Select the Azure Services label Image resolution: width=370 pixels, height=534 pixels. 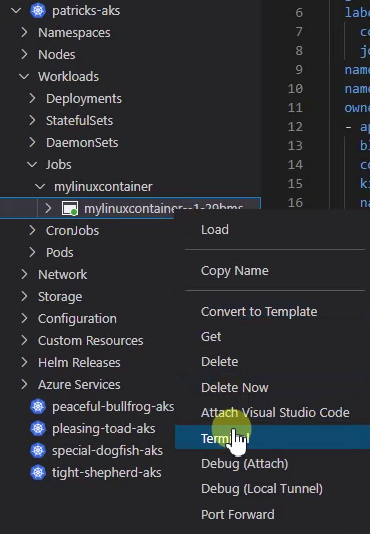coord(79,384)
